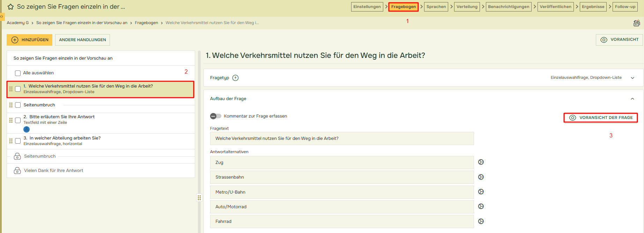Open settings gear for answer Strassenbahn
644x233 pixels.
pyautogui.click(x=481, y=177)
